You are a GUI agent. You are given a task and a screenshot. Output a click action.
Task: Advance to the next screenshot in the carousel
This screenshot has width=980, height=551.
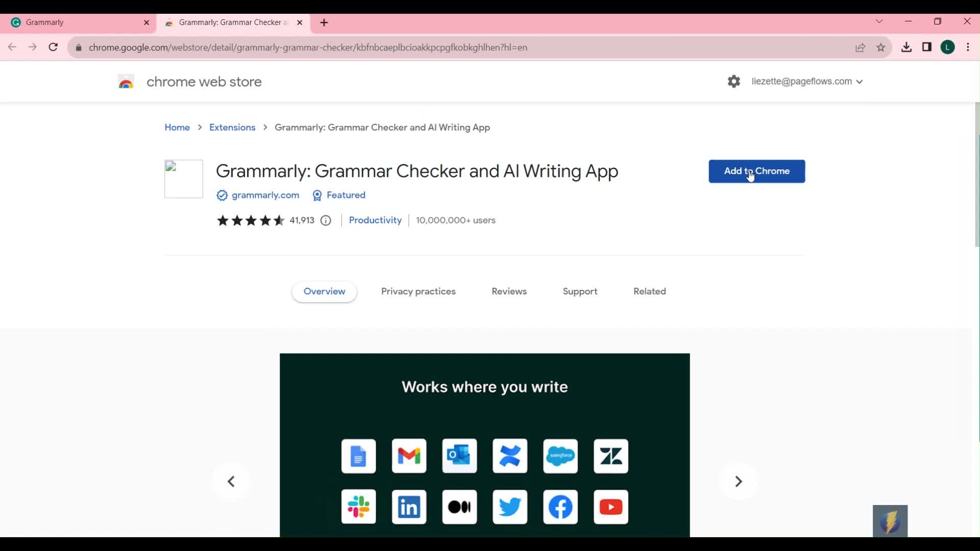(738, 482)
